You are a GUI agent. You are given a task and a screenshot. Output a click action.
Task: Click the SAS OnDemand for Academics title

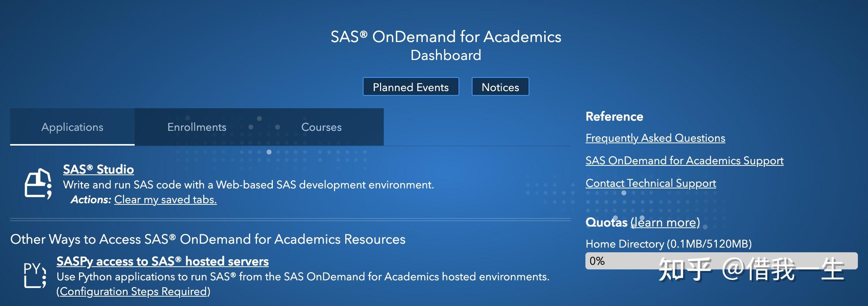click(446, 37)
